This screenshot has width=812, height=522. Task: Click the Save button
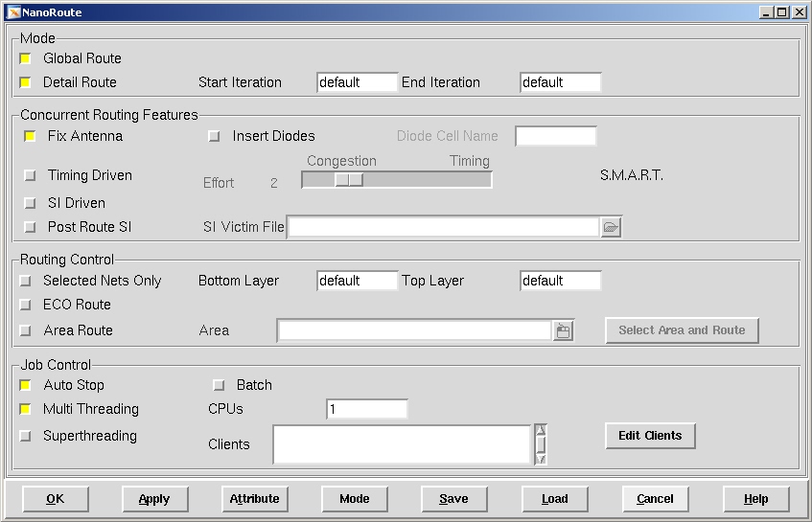pos(454,499)
